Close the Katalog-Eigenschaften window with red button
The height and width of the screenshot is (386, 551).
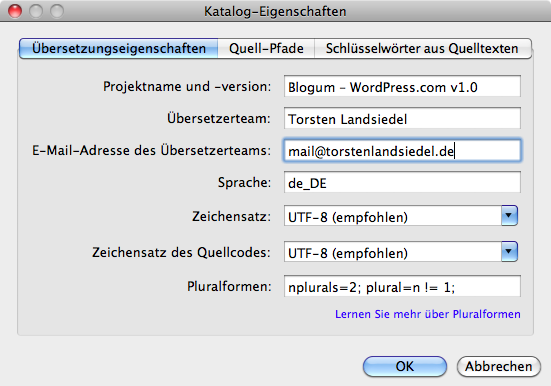click(x=15, y=11)
